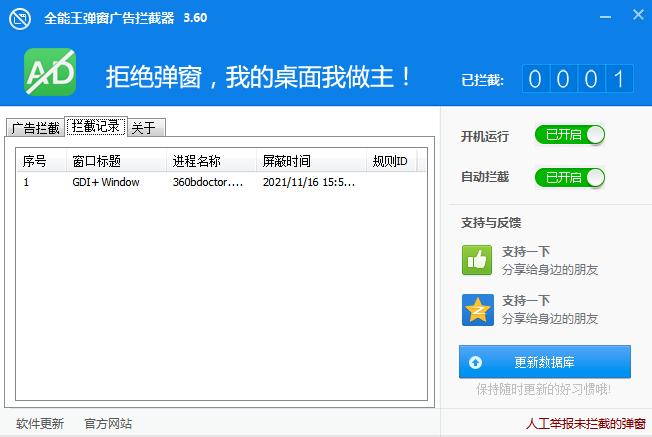Viewport: 652px width, 437px height.
Task: Sort by the 屏蔽时间 column header
Action: coord(286,161)
